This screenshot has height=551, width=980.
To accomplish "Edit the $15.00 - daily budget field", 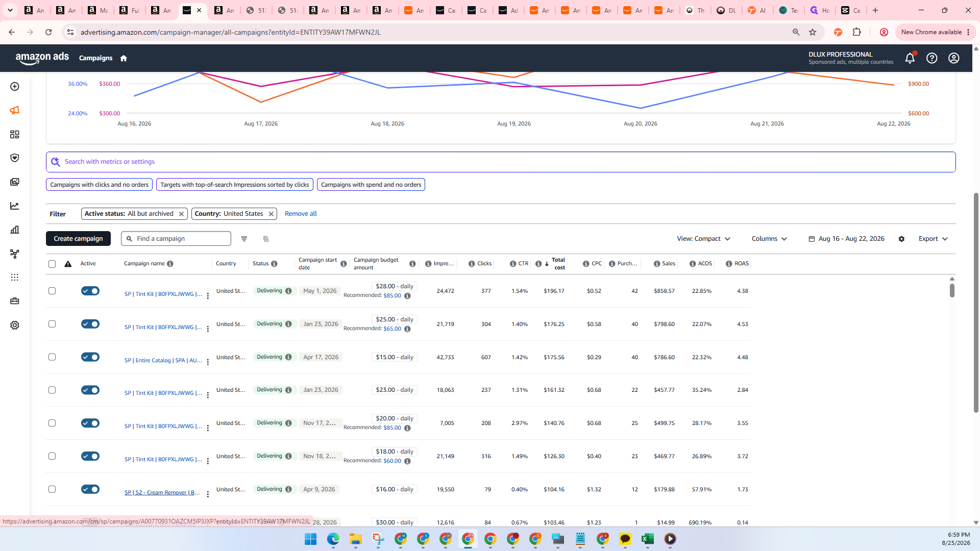I will tap(395, 357).
